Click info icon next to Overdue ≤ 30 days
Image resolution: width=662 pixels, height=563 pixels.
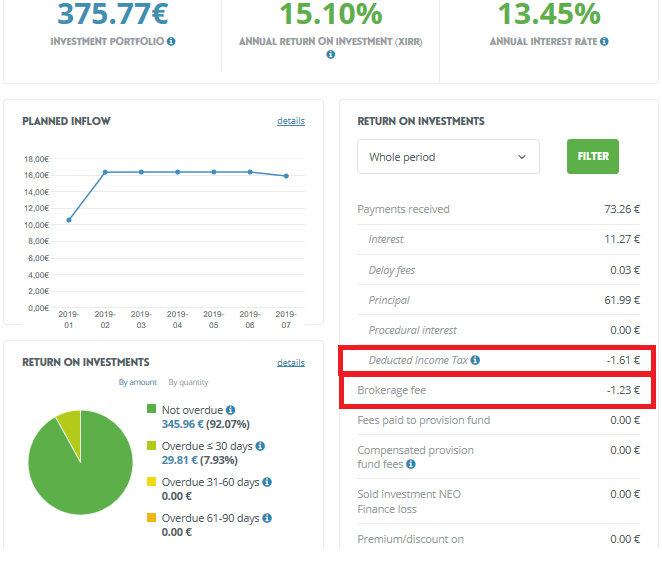(x=260, y=446)
